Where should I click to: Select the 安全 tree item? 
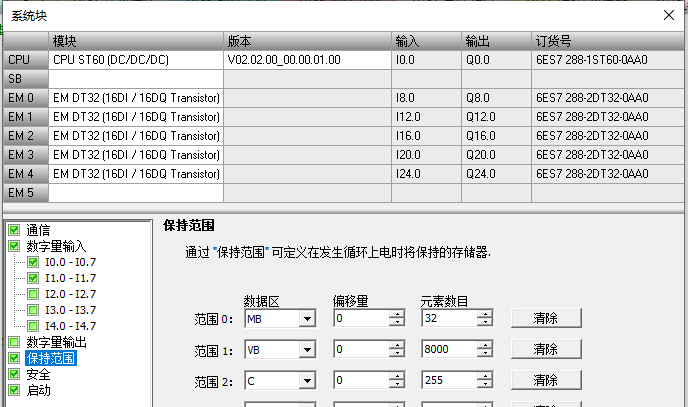(38, 374)
